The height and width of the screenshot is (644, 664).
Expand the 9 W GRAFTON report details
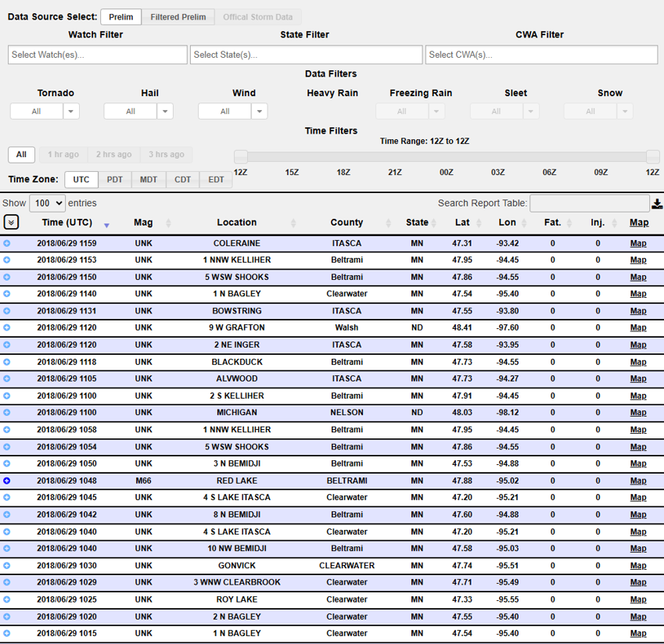tap(7, 327)
